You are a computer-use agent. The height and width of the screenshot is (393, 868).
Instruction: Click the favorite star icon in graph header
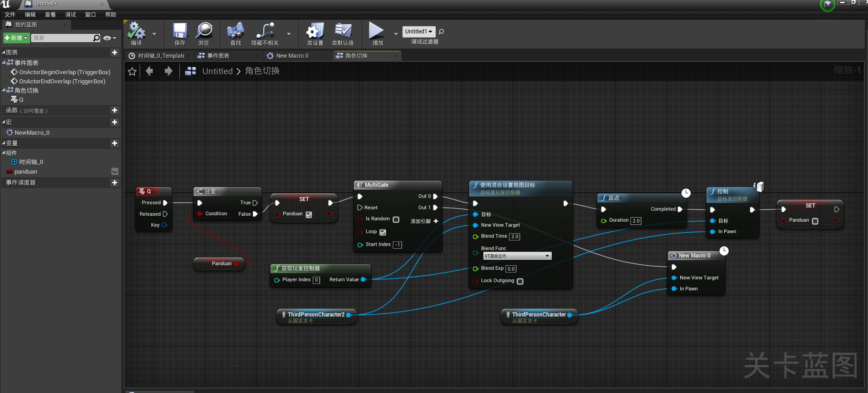coord(132,71)
